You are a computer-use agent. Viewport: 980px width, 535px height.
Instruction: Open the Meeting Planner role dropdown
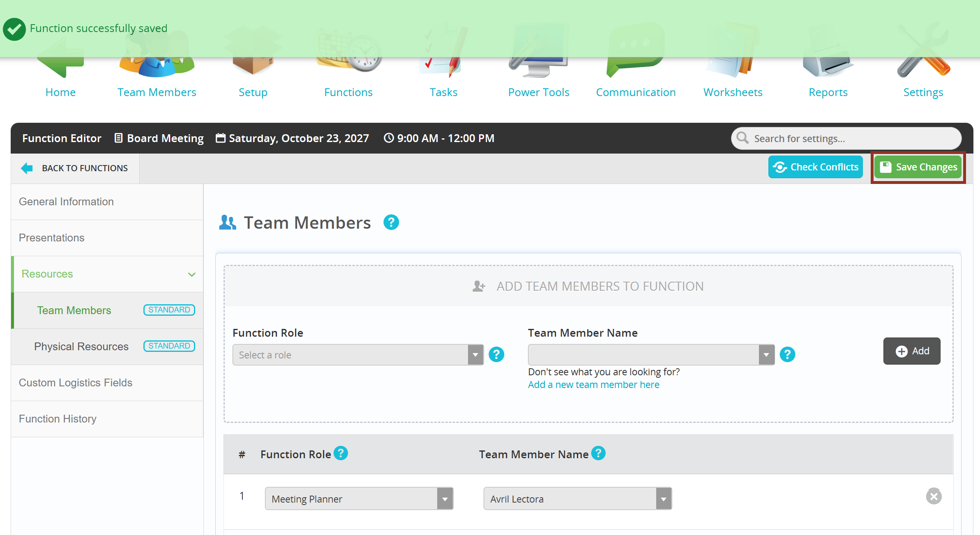pos(359,499)
